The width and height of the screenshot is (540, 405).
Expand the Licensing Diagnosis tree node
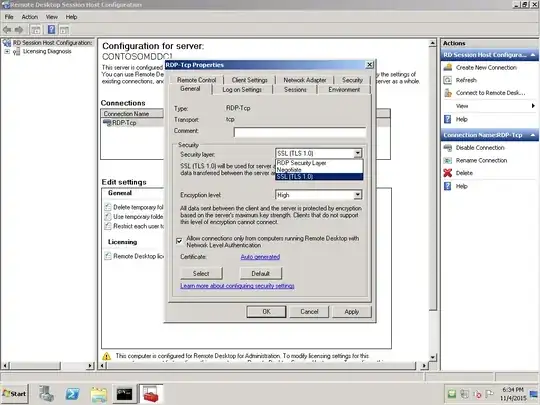click(x=7, y=51)
